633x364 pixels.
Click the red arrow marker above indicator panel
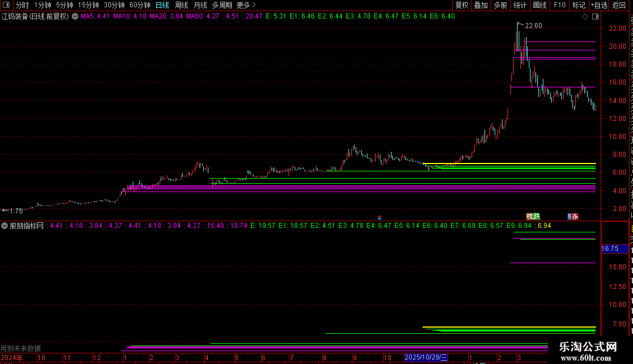379,217
